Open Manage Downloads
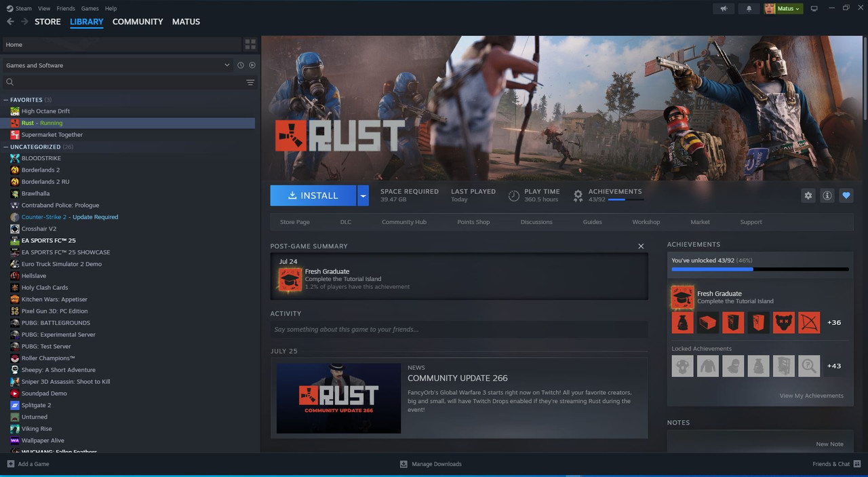This screenshot has height=477, width=868. coord(431,464)
